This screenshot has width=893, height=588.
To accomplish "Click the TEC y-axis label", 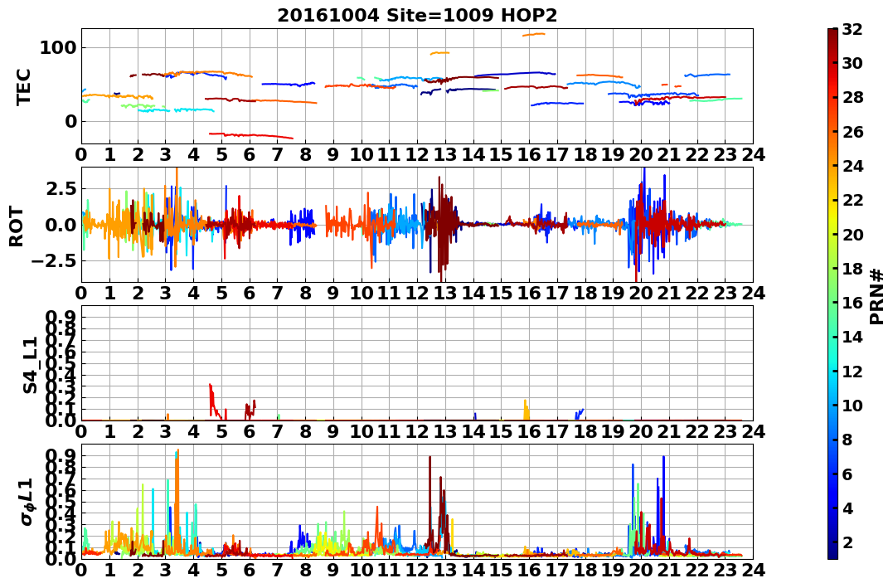I will click(22, 86).
